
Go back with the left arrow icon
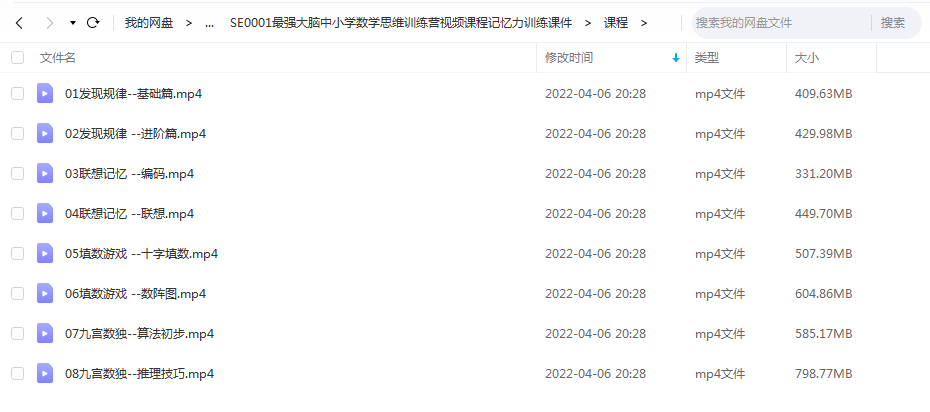click(20, 23)
